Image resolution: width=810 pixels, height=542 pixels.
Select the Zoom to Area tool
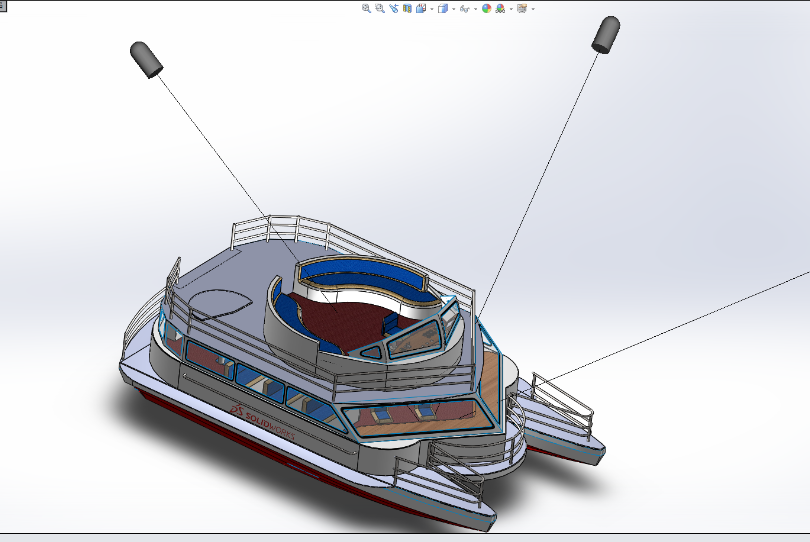(x=380, y=8)
